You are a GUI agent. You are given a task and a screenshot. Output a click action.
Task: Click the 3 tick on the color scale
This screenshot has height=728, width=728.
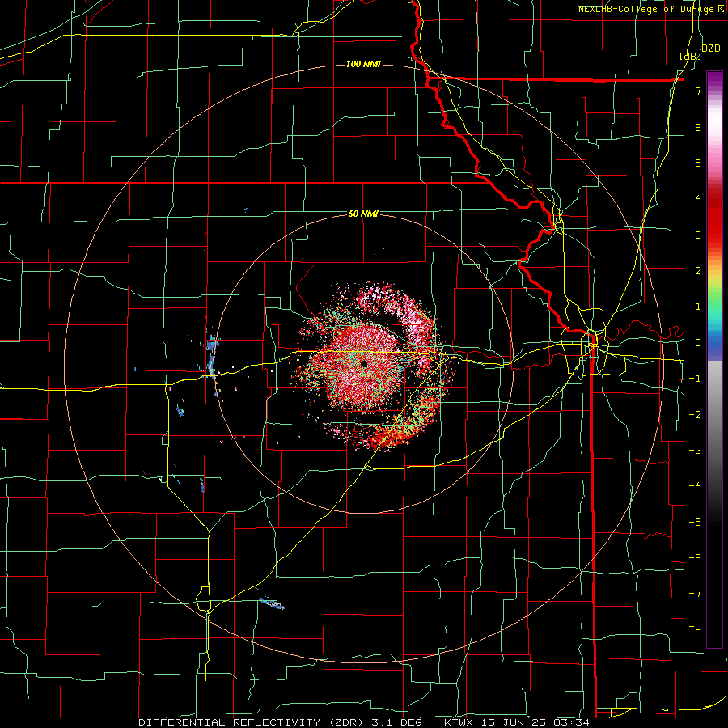pyautogui.click(x=698, y=235)
